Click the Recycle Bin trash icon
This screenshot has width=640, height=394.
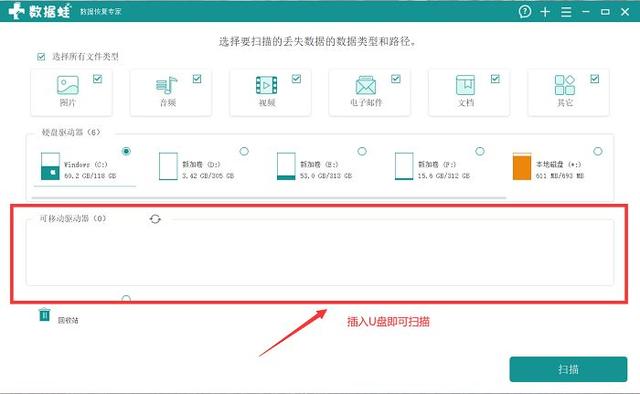(x=44, y=315)
